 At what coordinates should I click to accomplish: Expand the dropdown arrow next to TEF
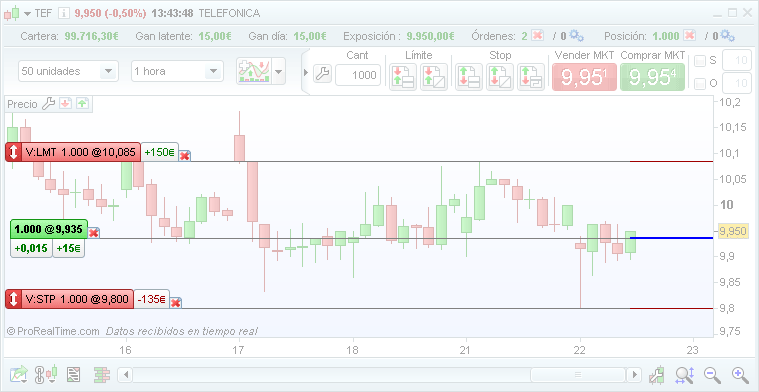[27, 14]
